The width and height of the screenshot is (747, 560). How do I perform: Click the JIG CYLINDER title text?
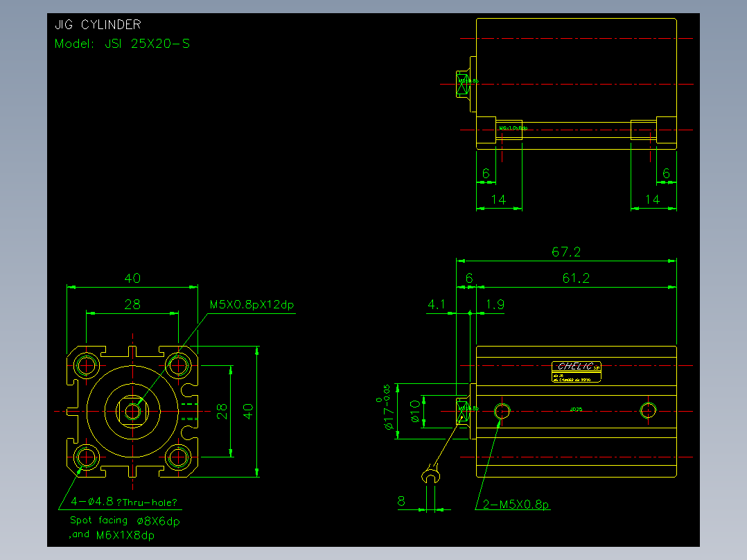98,24
